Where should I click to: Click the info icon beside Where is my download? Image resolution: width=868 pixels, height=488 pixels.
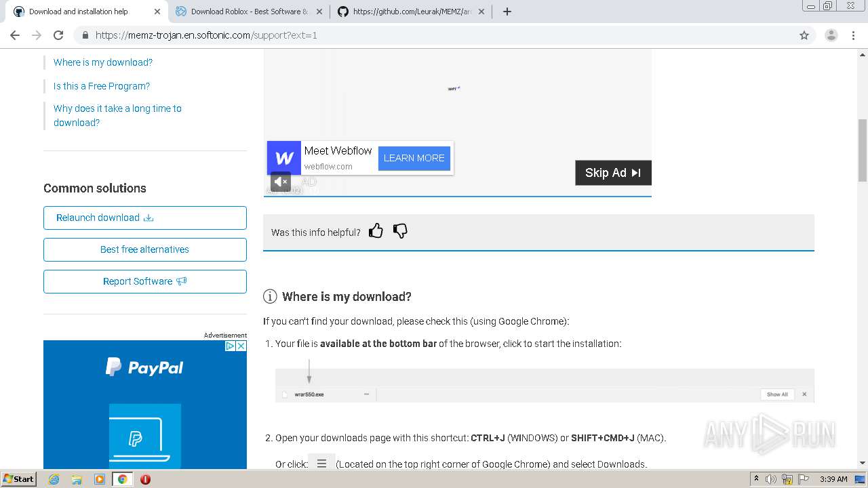[270, 296]
